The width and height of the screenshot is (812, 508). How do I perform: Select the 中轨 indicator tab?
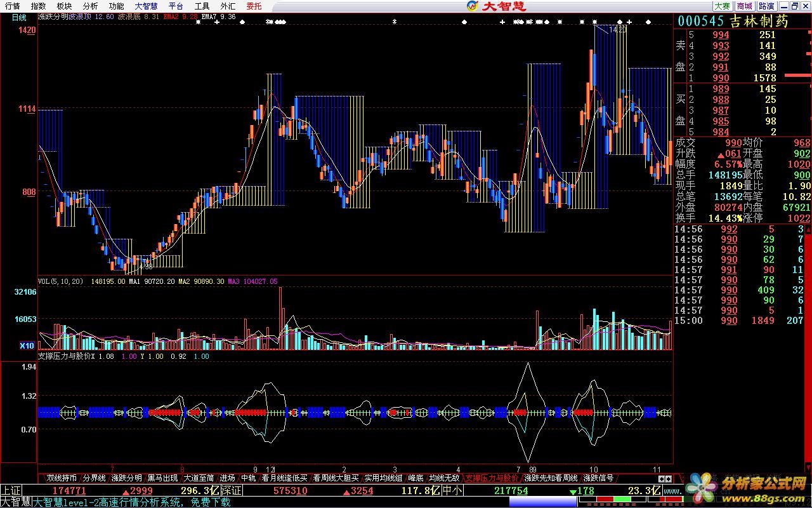[248, 478]
